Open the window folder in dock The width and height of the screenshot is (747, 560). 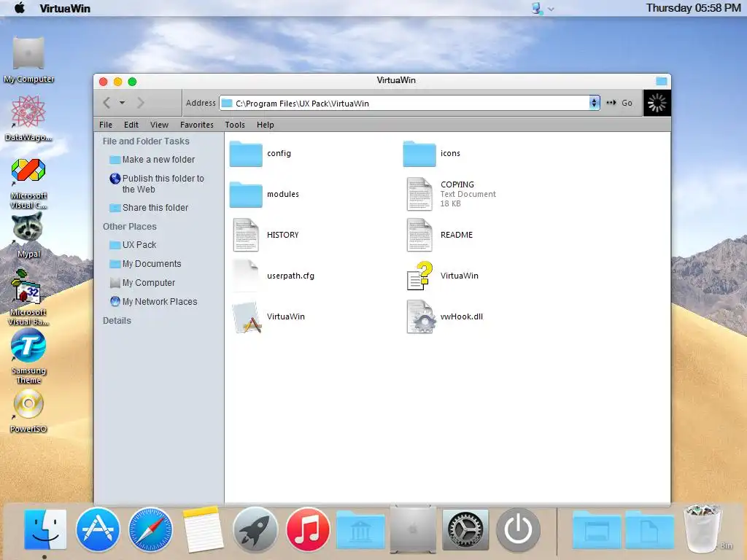597,530
